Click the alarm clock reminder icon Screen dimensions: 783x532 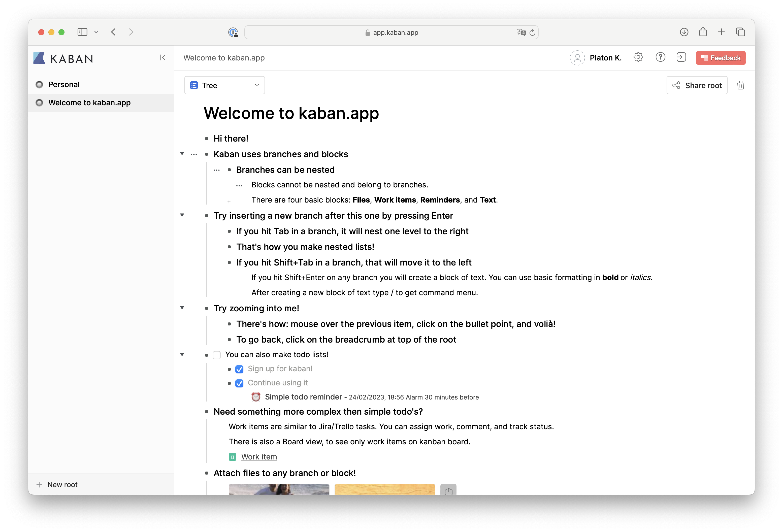pos(256,397)
